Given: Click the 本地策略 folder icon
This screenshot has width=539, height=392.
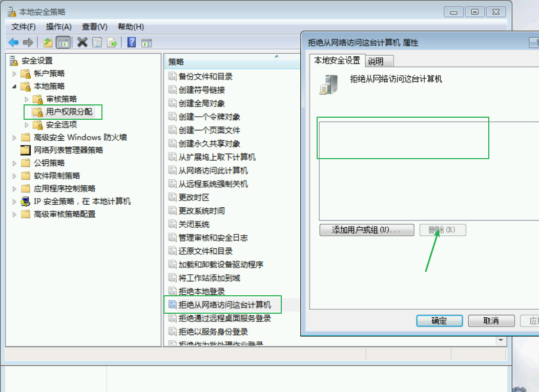Looking at the screenshot, I should pos(26,86).
